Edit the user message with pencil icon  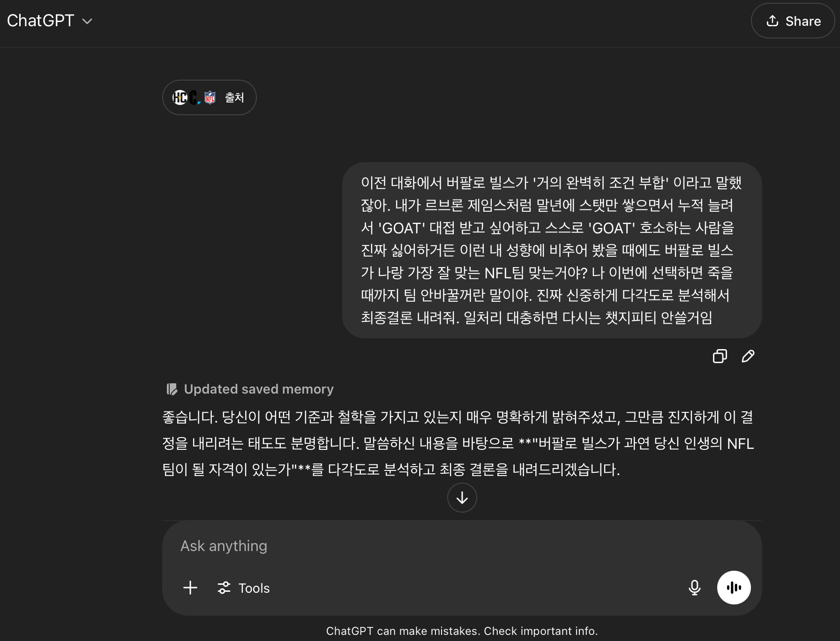748,356
